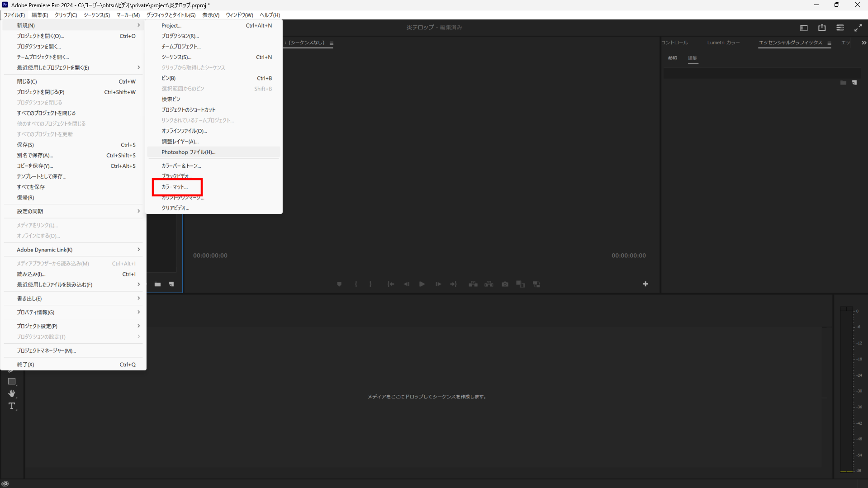Switch to the コントロール panel tab
868x488 pixels.
[x=674, y=43]
